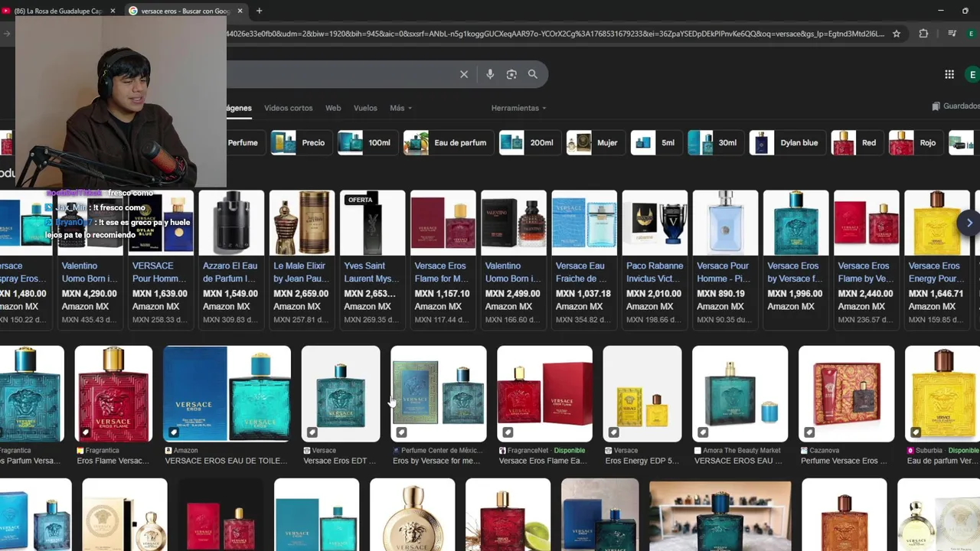Open Eros Energy EDP image from Versace
This screenshot has height=551, width=980.
pyautogui.click(x=642, y=394)
